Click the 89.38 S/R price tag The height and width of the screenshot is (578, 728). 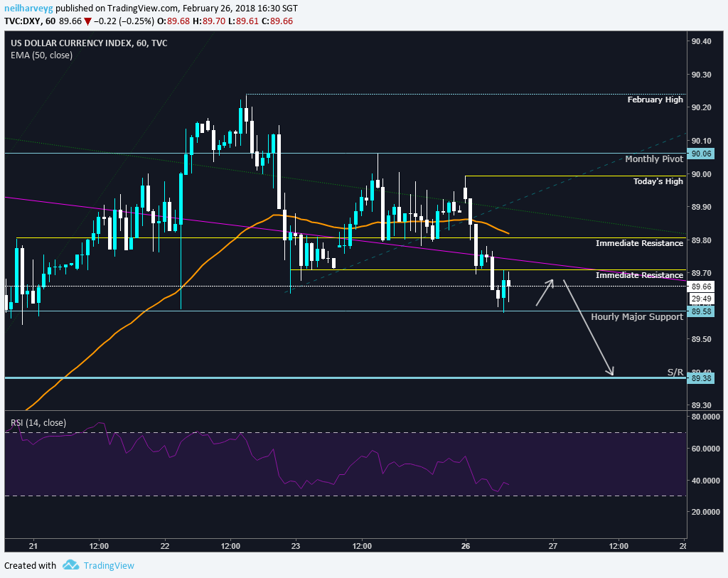pyautogui.click(x=700, y=378)
